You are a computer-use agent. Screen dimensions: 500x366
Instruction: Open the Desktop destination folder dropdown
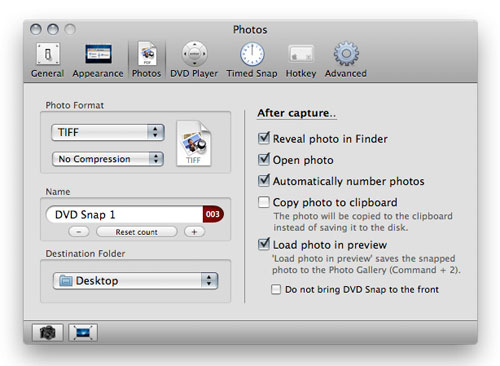point(135,281)
